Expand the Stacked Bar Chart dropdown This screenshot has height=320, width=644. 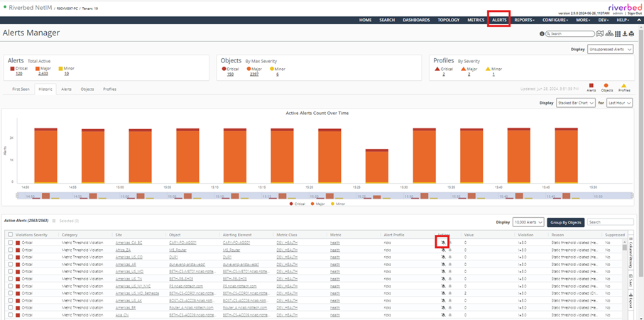[x=575, y=103]
